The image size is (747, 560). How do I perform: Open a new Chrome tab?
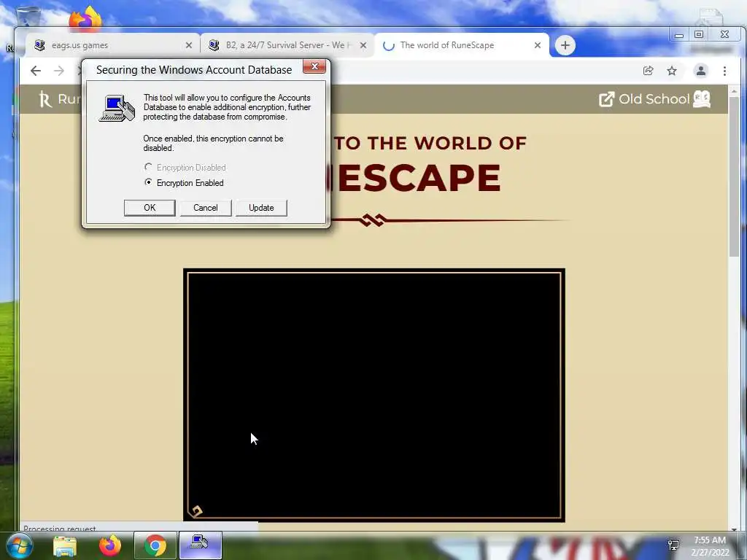pos(565,45)
